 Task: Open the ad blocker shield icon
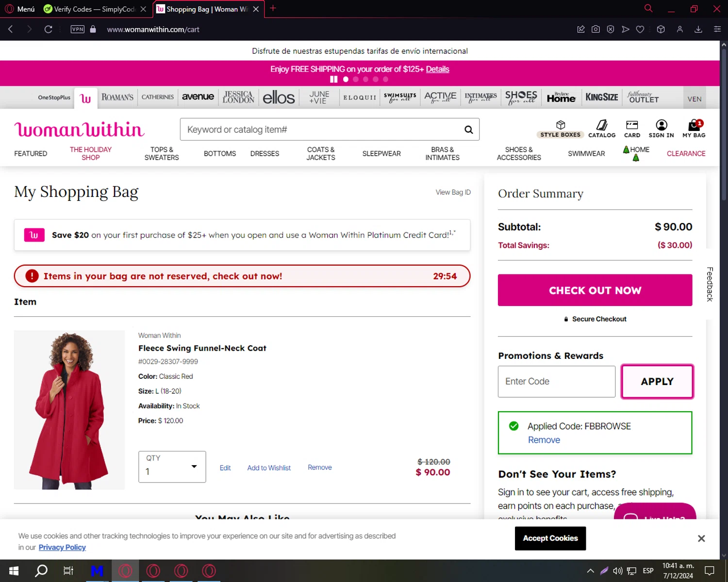tap(611, 29)
